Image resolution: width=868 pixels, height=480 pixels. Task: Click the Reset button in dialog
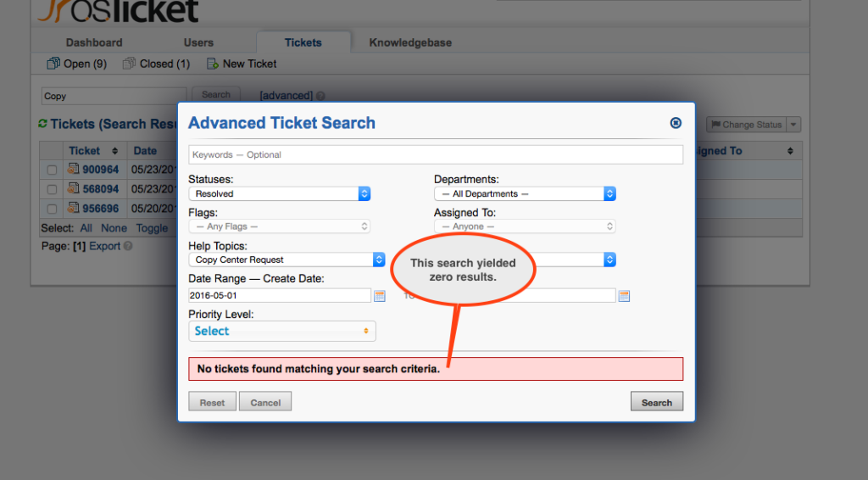(212, 403)
